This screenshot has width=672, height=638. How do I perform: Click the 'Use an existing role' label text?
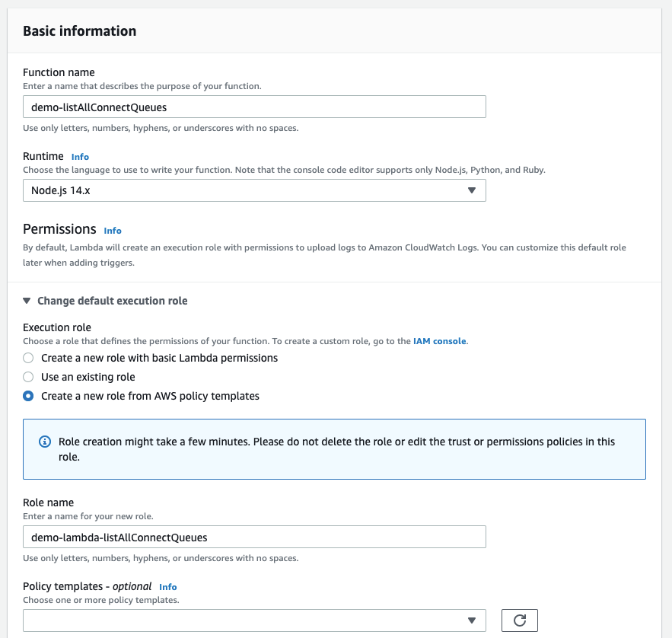point(88,377)
